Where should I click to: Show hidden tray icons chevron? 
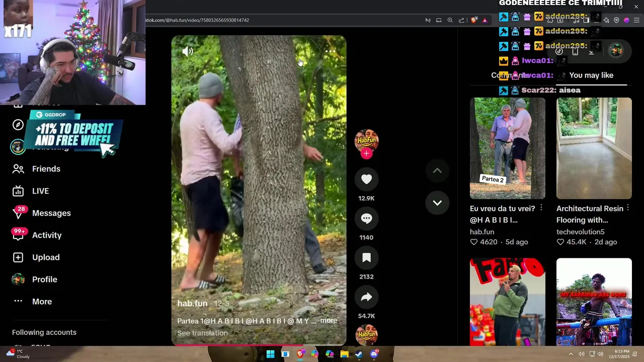tap(571, 354)
